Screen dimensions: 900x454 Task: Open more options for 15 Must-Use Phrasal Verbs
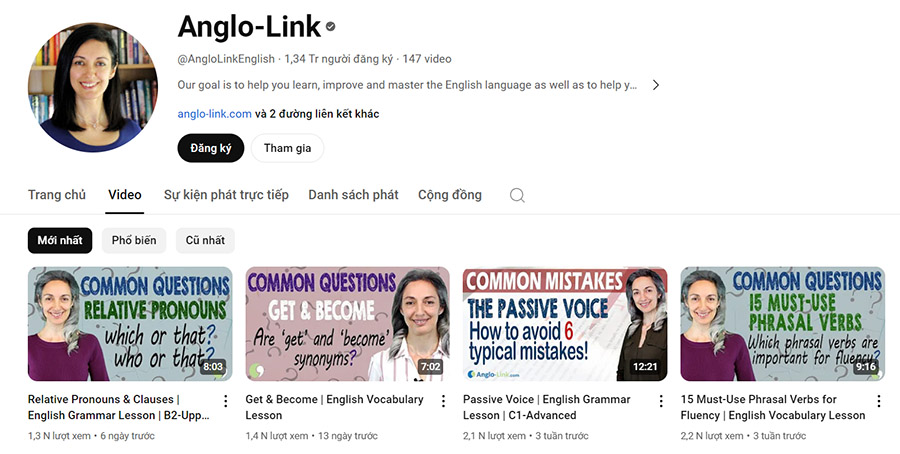879,401
